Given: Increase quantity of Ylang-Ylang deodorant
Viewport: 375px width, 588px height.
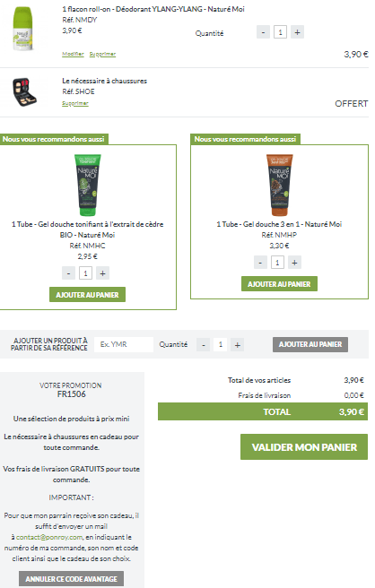Looking at the screenshot, I should (297, 32).
